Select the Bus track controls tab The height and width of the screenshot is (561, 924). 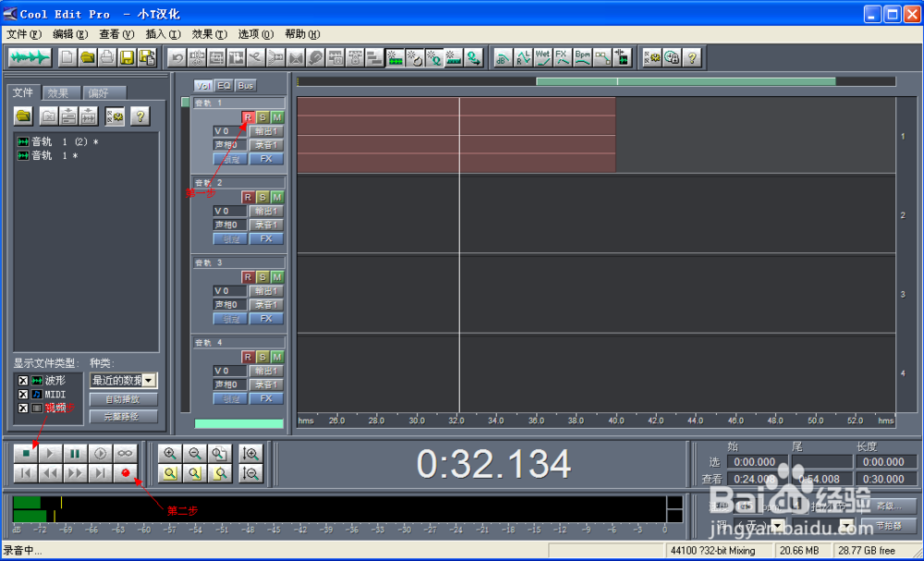(x=245, y=85)
